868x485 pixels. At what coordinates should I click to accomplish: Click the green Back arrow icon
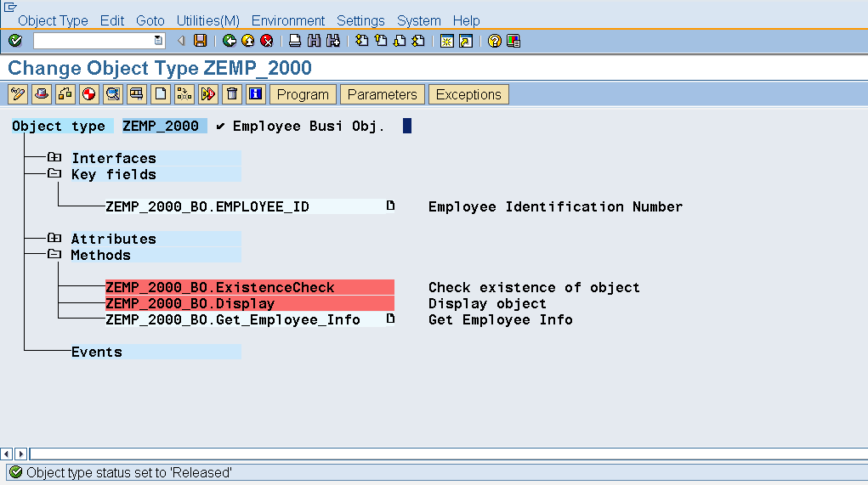[230, 41]
